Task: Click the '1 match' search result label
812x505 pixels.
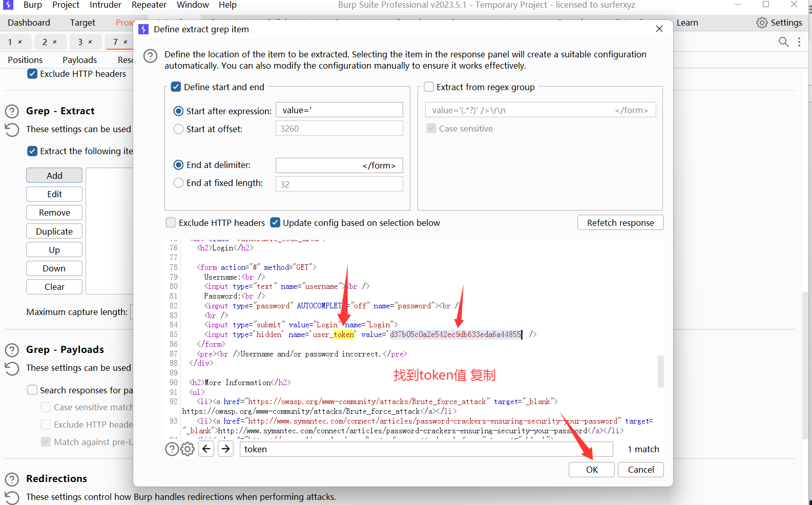Action: [x=643, y=449]
